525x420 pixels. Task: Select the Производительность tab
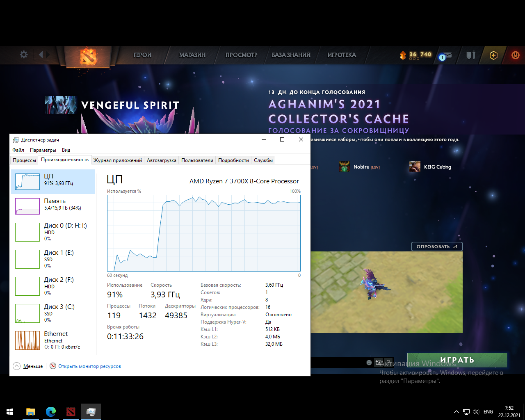[x=65, y=160]
